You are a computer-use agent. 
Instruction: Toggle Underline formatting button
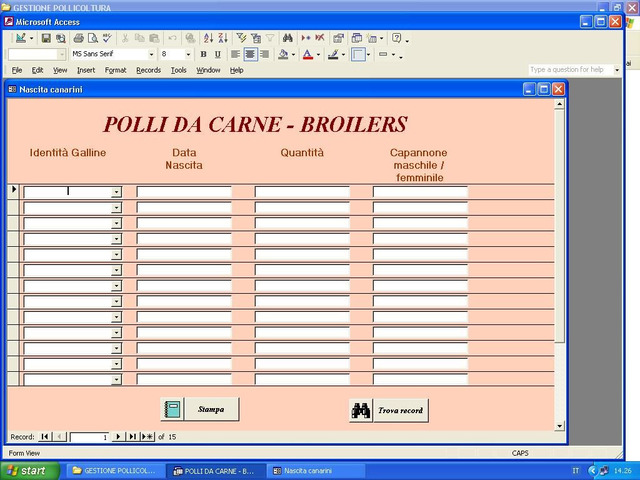coord(218,54)
